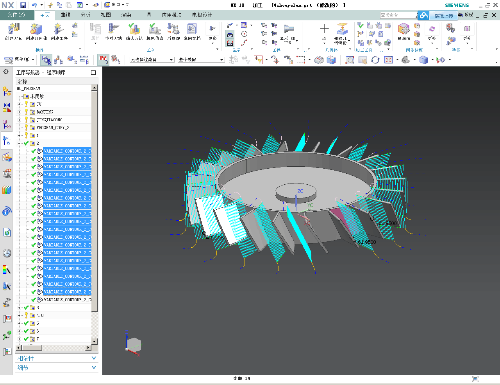500x385 pixels.
Task: Expand the Details panel chevron
Action: point(94,367)
